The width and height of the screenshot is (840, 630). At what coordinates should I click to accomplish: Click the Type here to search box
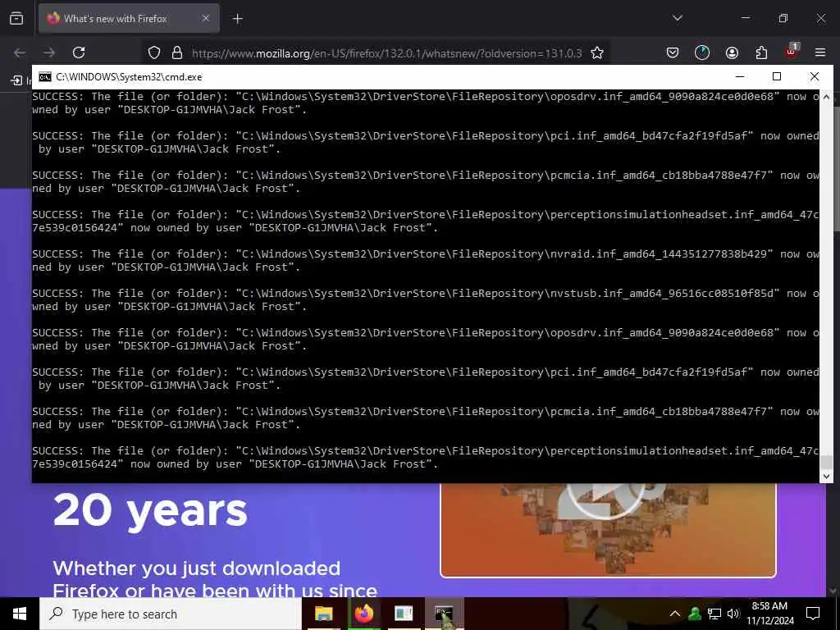(x=171, y=614)
